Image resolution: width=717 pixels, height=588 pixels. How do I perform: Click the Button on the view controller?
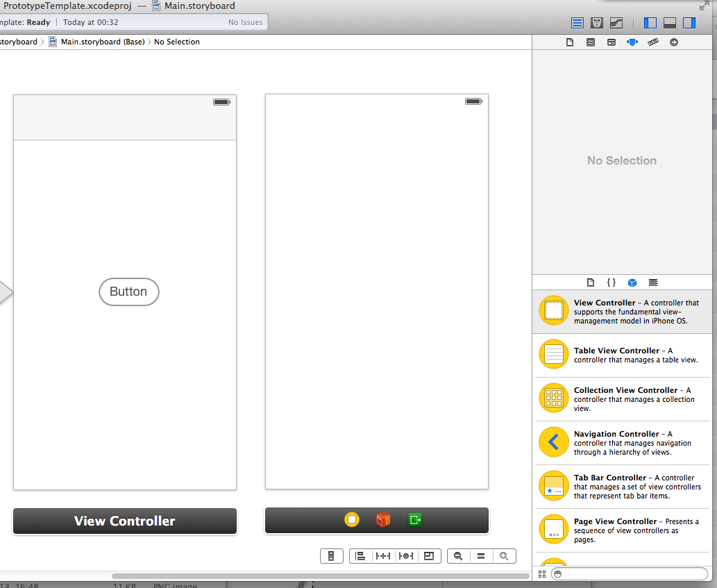point(129,292)
